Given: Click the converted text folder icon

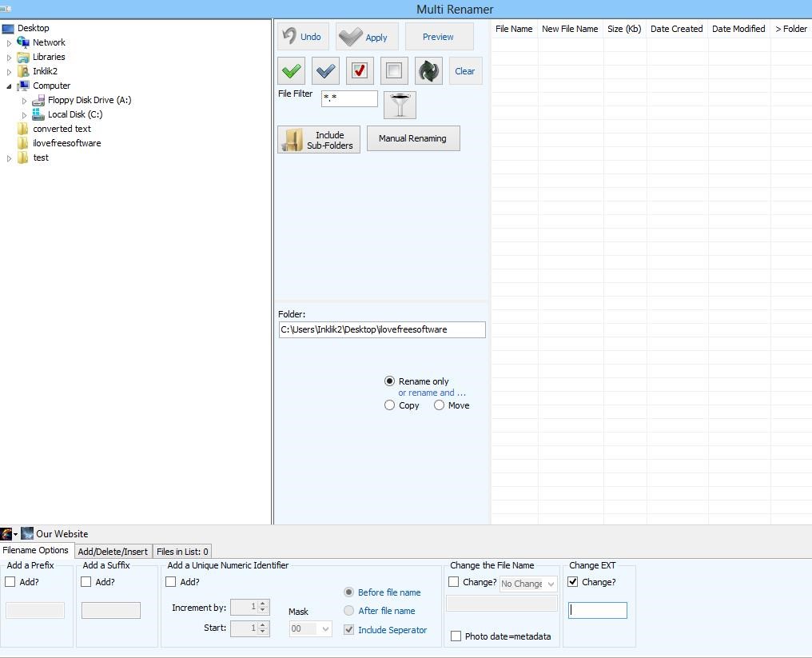Looking at the screenshot, I should (x=23, y=129).
